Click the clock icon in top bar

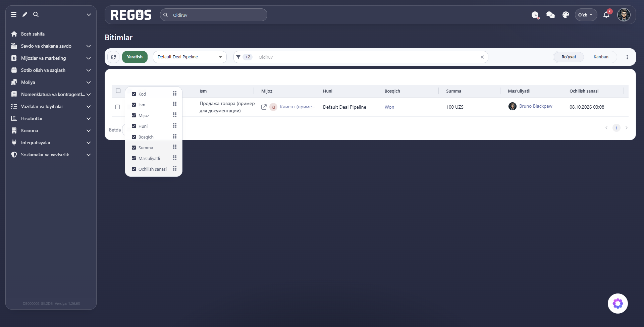click(x=535, y=15)
